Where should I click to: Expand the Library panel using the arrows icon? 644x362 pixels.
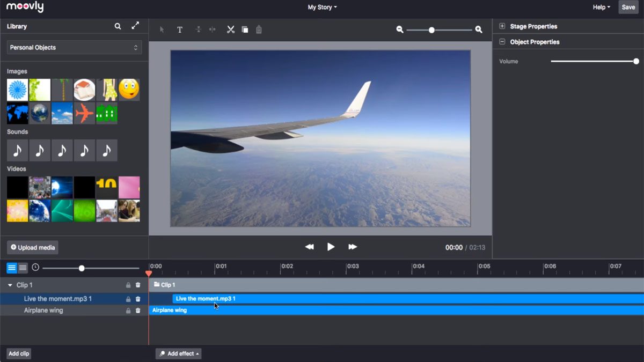click(x=135, y=26)
